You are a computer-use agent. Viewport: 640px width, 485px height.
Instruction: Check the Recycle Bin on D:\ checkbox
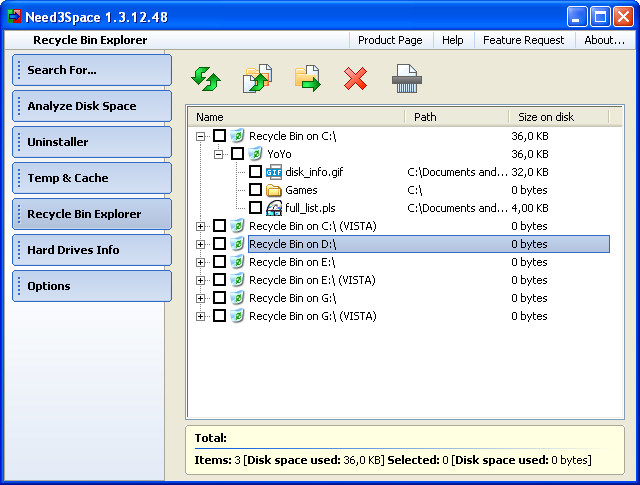pyautogui.click(x=220, y=244)
